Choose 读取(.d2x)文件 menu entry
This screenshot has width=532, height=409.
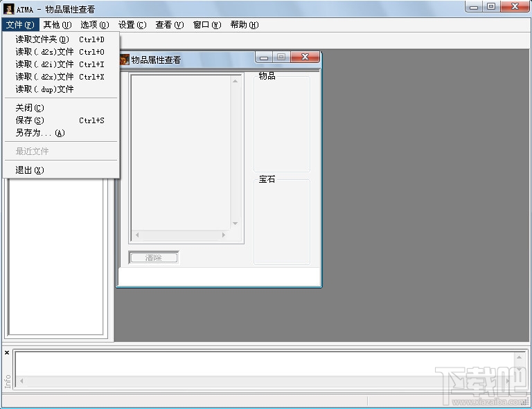tap(61, 77)
